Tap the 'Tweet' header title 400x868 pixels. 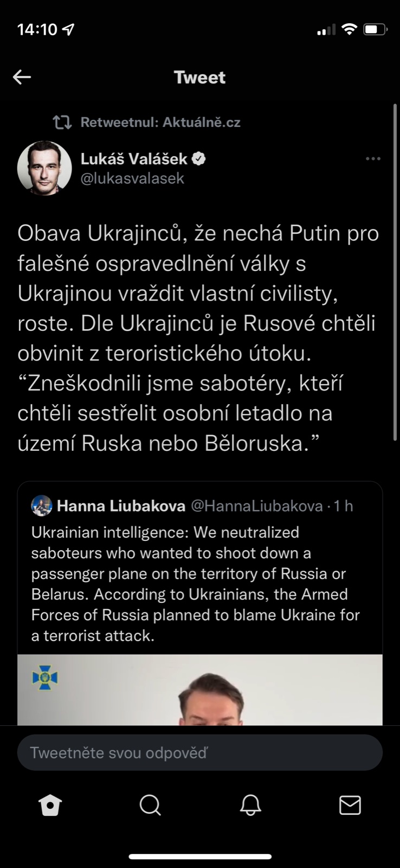(x=199, y=77)
